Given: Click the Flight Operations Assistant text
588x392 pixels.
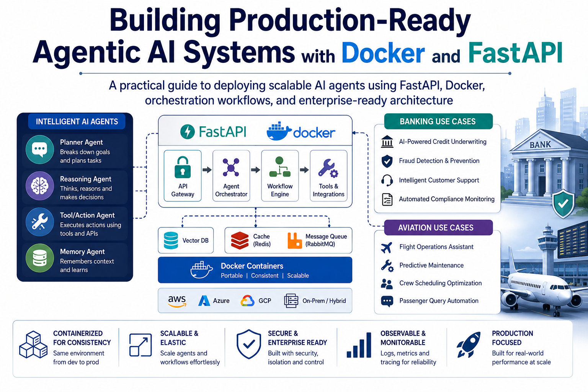Looking at the screenshot, I should pyautogui.click(x=436, y=247).
